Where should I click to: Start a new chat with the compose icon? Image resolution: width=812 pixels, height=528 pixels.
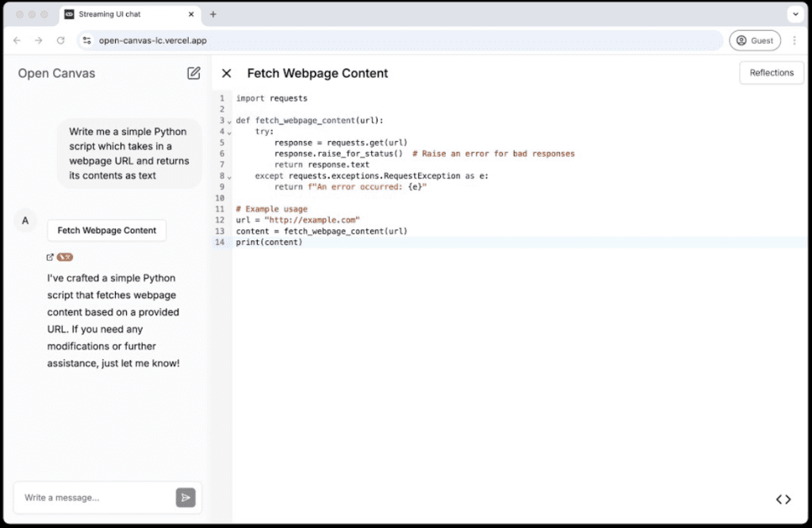[x=193, y=73]
